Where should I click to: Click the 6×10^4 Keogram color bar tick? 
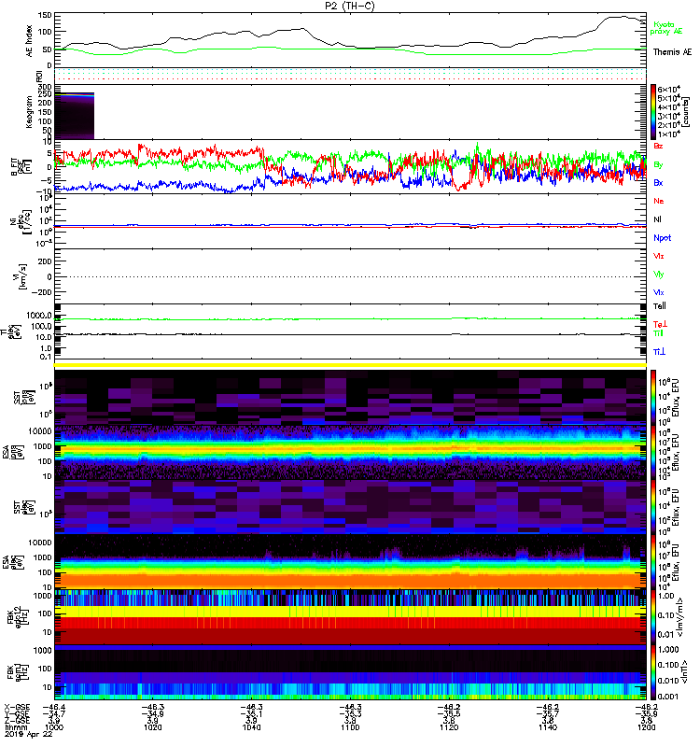pyautogui.click(x=668, y=89)
